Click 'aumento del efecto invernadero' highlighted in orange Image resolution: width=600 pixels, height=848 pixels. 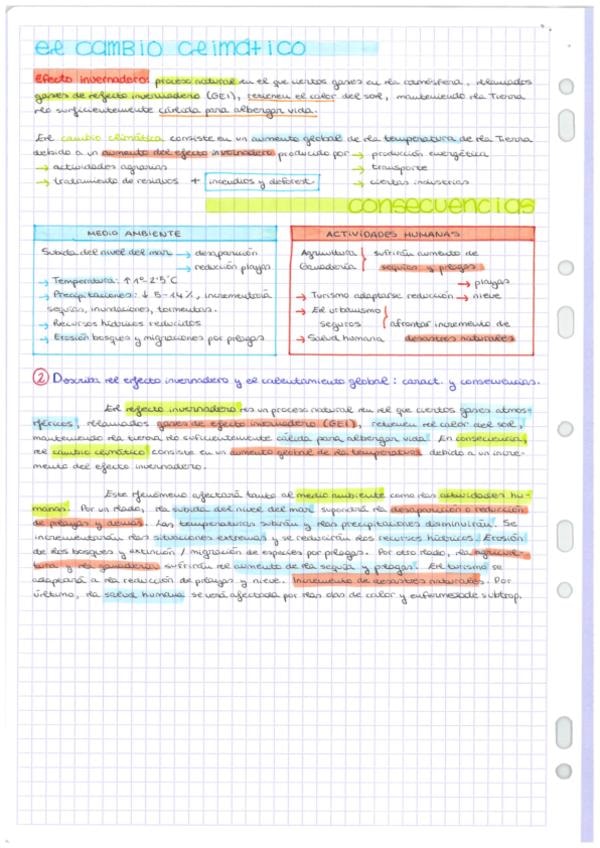point(188,153)
